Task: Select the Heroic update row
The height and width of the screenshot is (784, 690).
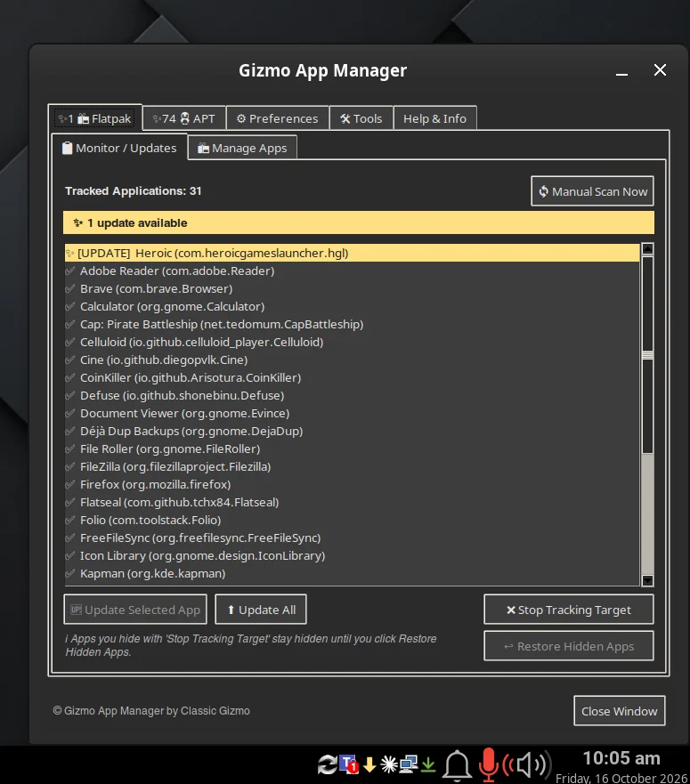Action: tap(352, 253)
